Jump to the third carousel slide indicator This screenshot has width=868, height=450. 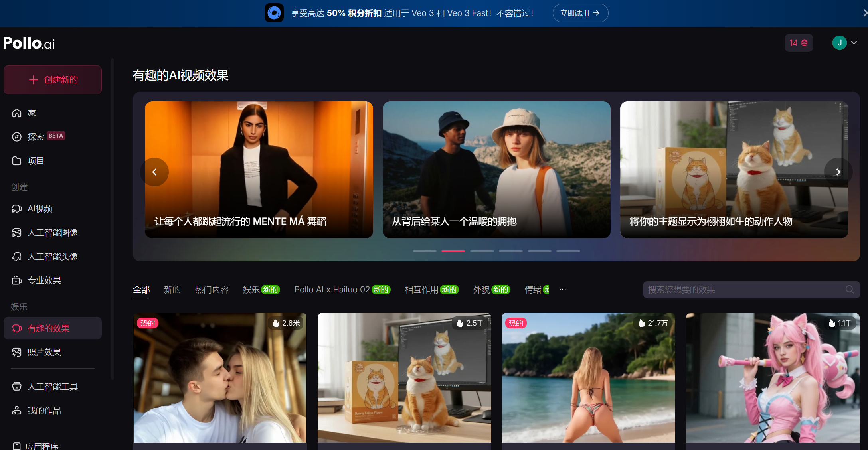pyautogui.click(x=482, y=251)
